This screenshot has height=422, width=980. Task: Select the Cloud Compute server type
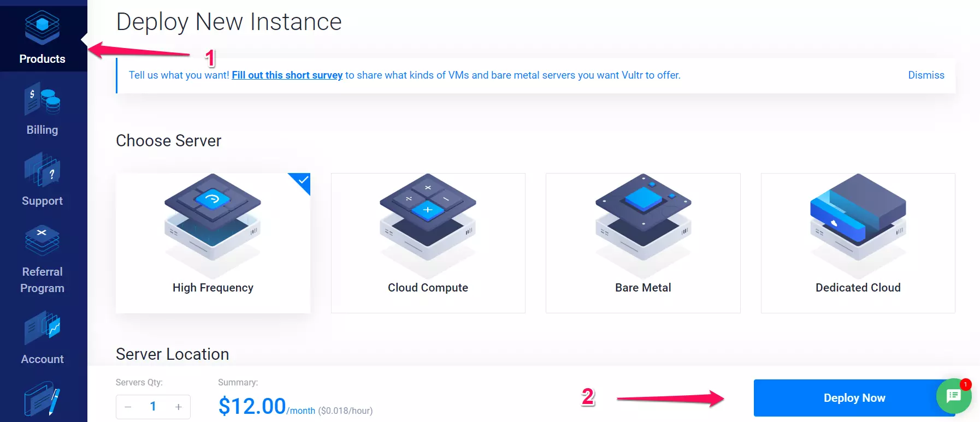click(428, 288)
